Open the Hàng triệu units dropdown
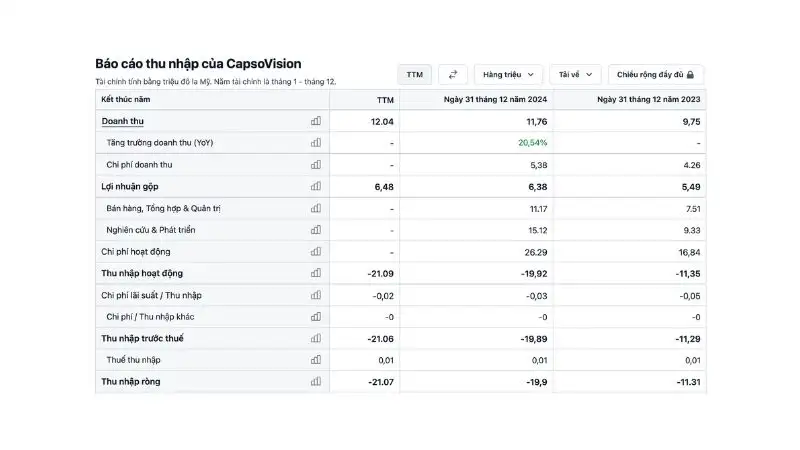The width and height of the screenshot is (800, 450). [x=508, y=74]
